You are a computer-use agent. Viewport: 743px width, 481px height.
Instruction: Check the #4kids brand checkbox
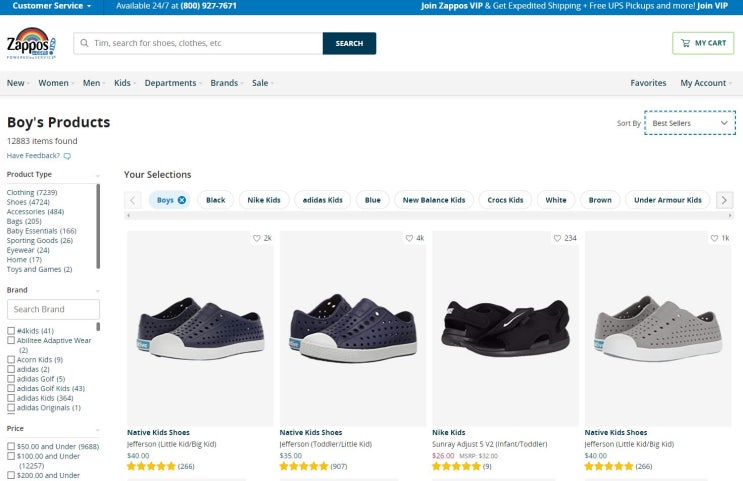11,331
